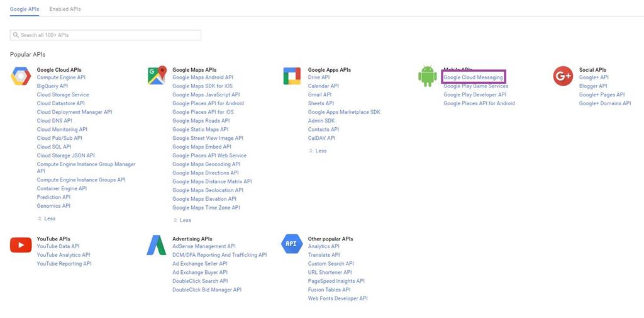This screenshot has height=318, width=644.
Task: Collapse the Google Maps APIs list
Action: coord(182,220)
